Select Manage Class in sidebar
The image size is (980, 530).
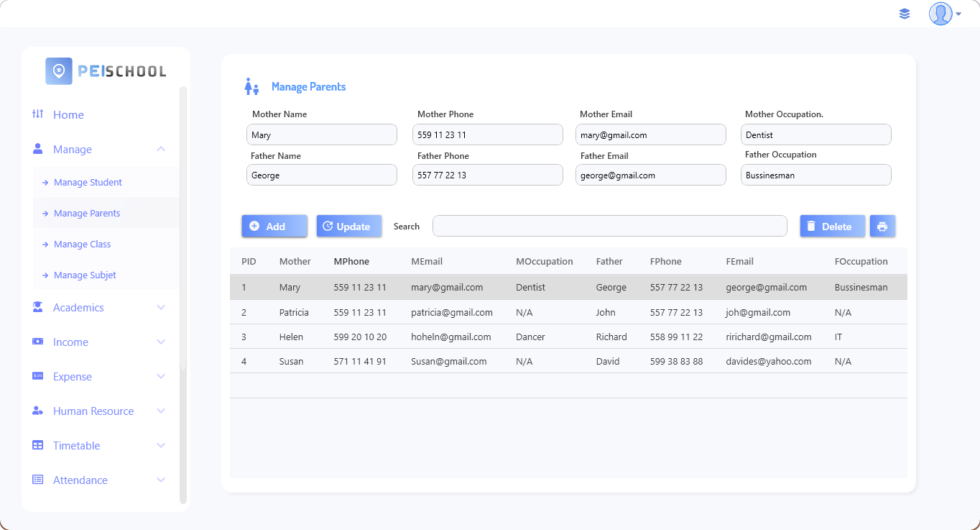82,244
